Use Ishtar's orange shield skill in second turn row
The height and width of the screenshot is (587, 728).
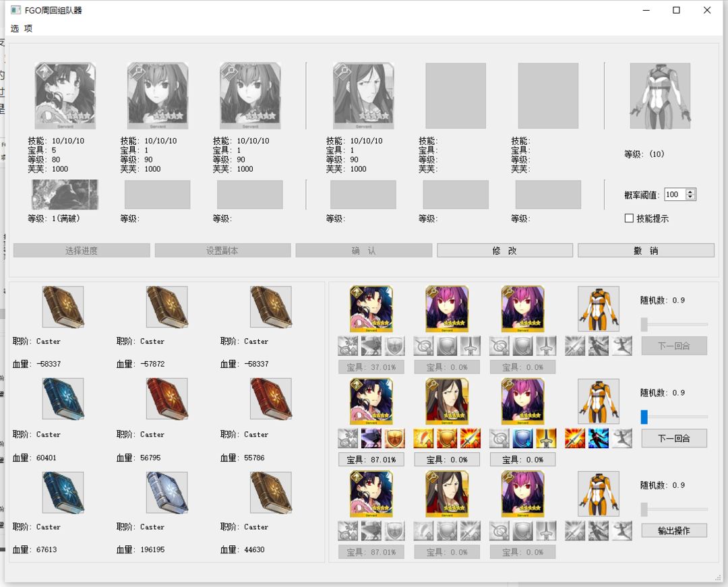point(394,439)
